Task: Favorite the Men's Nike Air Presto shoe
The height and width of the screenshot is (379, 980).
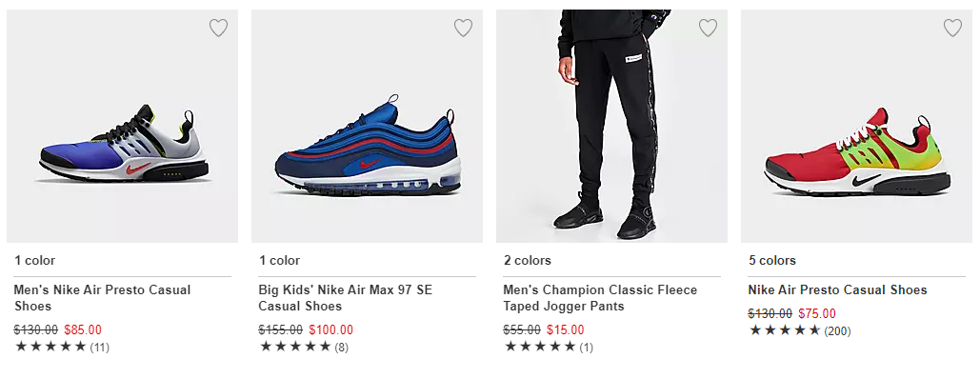Action: pyautogui.click(x=218, y=28)
